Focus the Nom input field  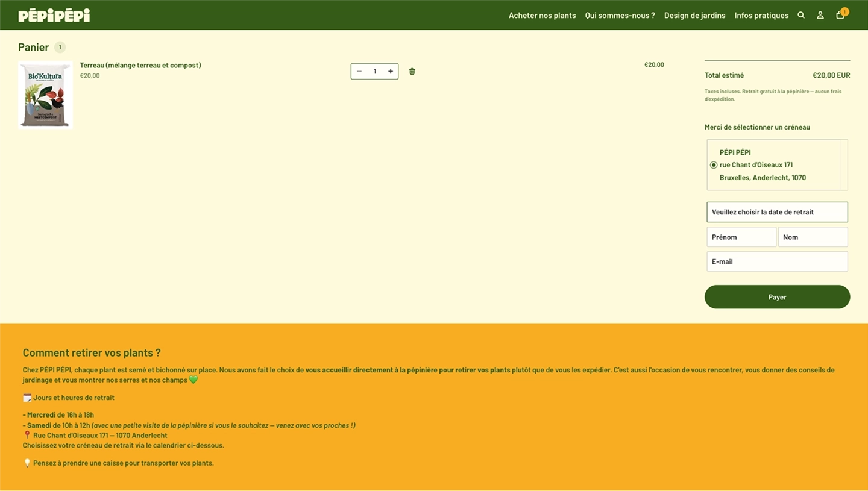tap(813, 237)
